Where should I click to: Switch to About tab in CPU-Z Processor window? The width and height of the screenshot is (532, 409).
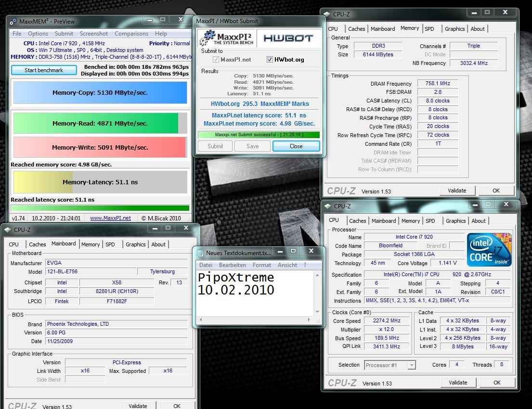[x=479, y=221]
